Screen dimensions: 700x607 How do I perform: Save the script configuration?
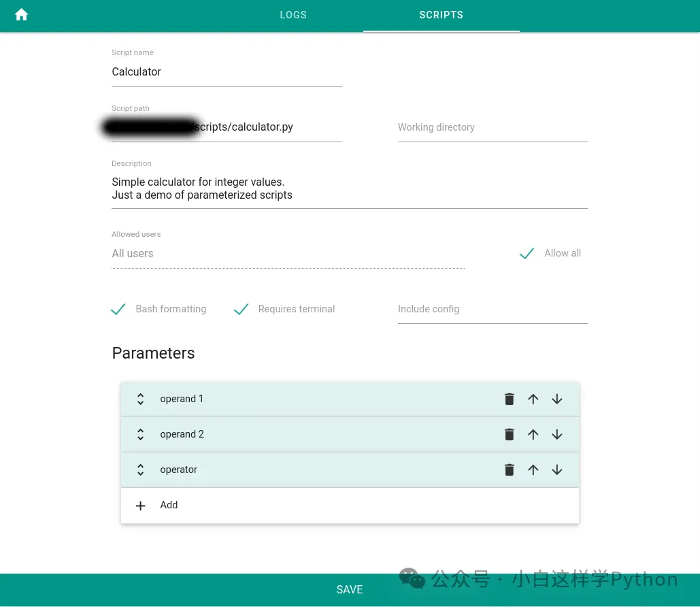pos(350,590)
